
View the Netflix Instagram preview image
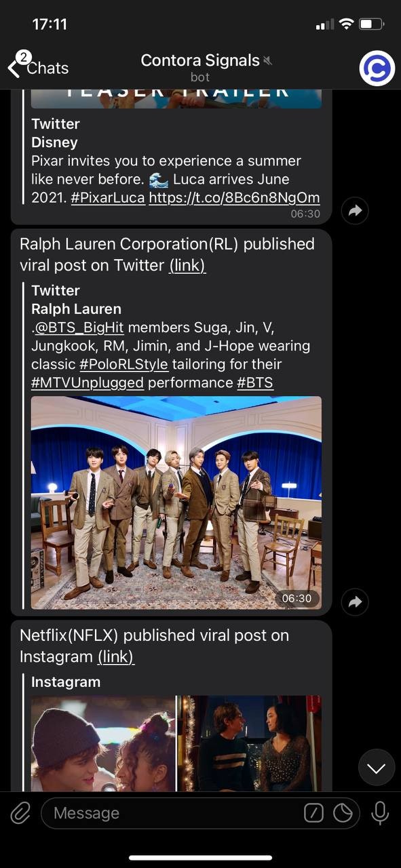tap(176, 743)
